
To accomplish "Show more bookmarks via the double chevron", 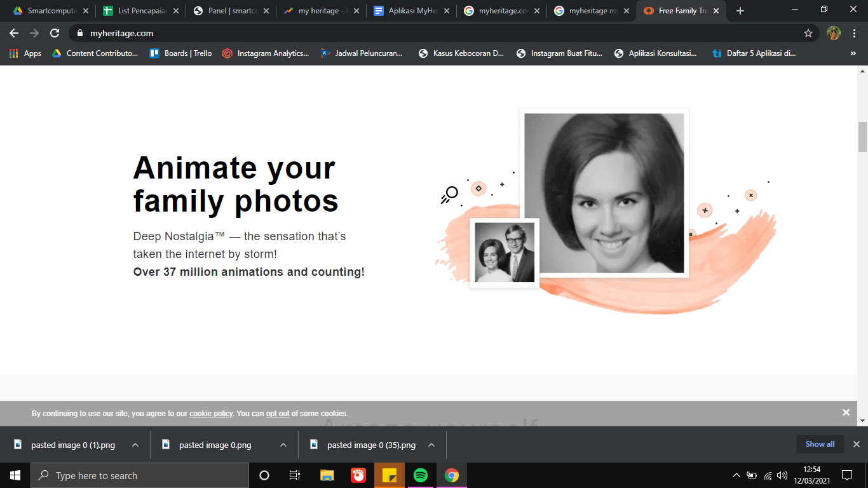I will click(x=853, y=53).
